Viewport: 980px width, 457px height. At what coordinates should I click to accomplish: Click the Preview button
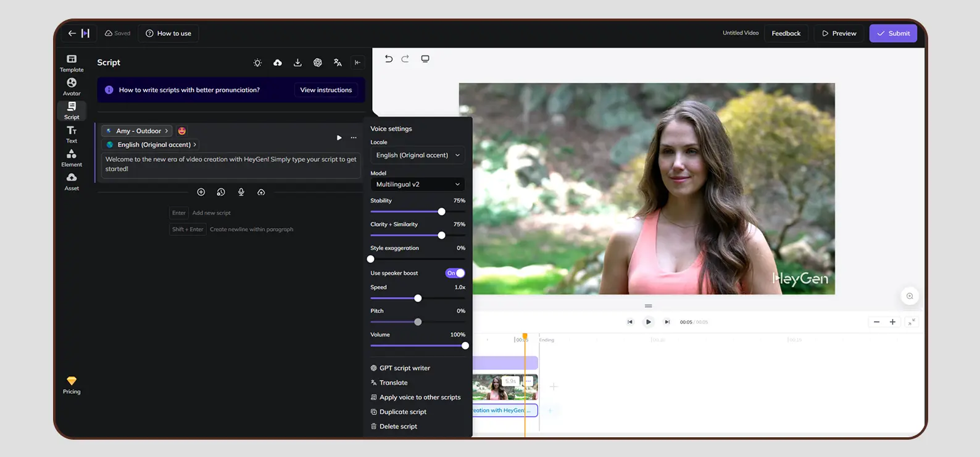coord(839,33)
